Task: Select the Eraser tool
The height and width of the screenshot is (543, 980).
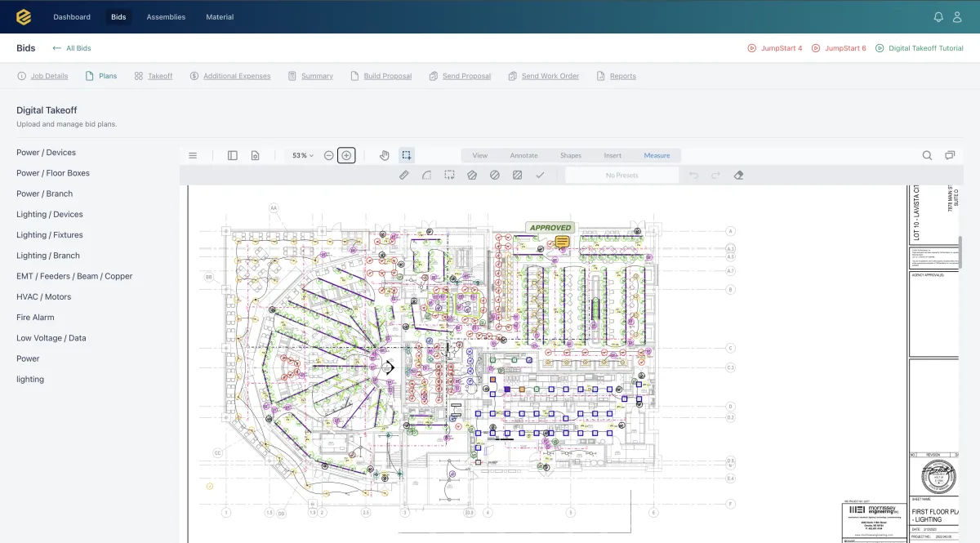Action: [738, 175]
